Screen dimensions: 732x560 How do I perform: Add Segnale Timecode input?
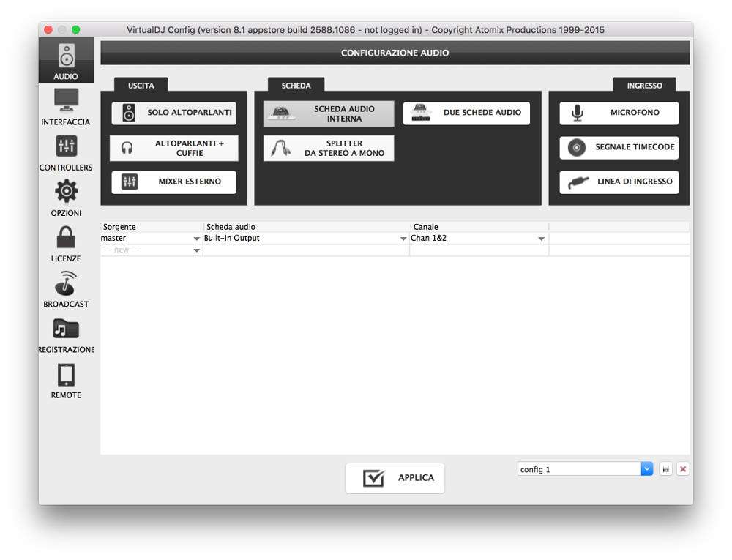tap(619, 147)
